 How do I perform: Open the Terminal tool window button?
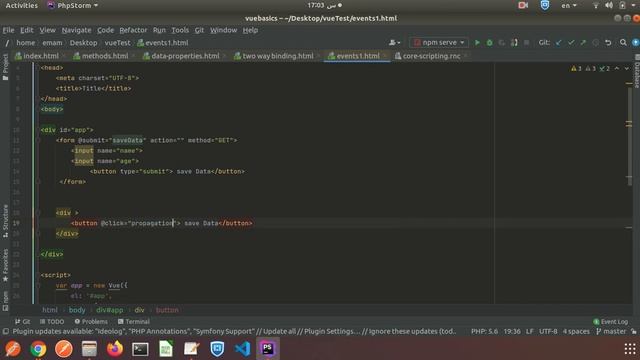[133, 322]
